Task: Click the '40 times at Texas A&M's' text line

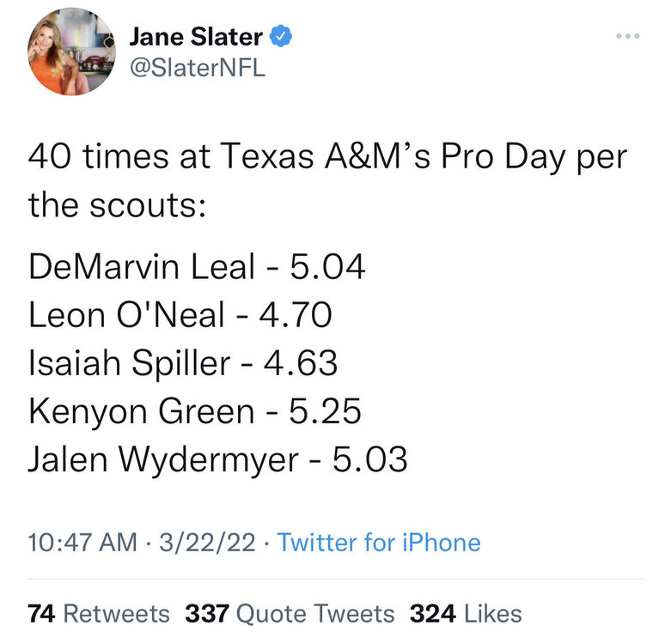Action: [x=326, y=157]
